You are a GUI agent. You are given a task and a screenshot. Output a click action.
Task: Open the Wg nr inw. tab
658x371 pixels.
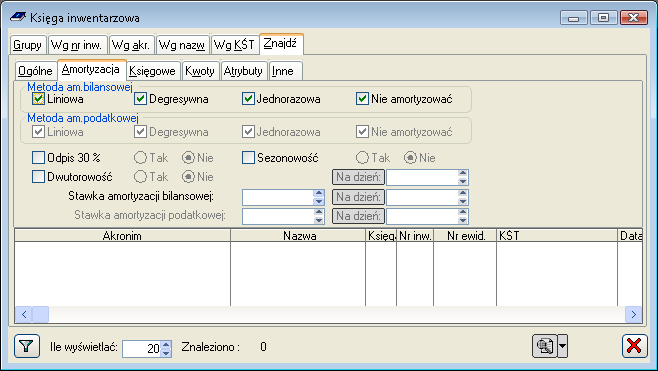(77, 45)
